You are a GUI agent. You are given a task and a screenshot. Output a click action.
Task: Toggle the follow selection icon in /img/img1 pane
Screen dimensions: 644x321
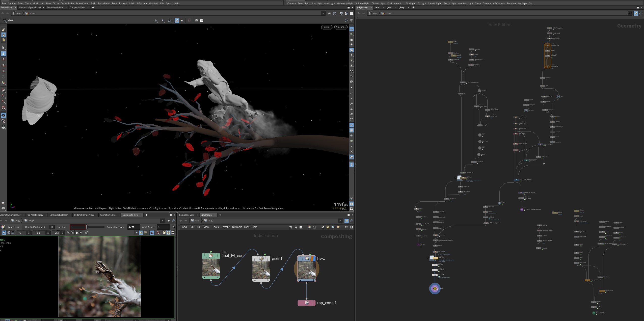[346, 221]
